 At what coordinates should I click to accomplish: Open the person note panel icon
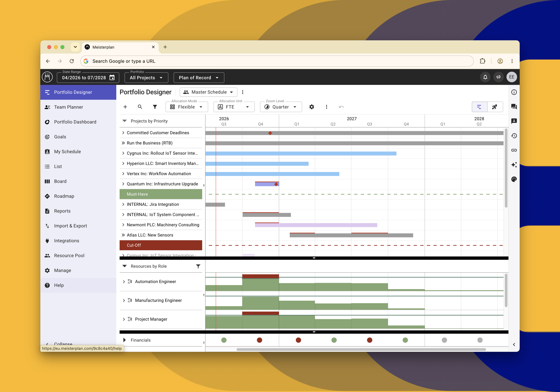pos(514,121)
